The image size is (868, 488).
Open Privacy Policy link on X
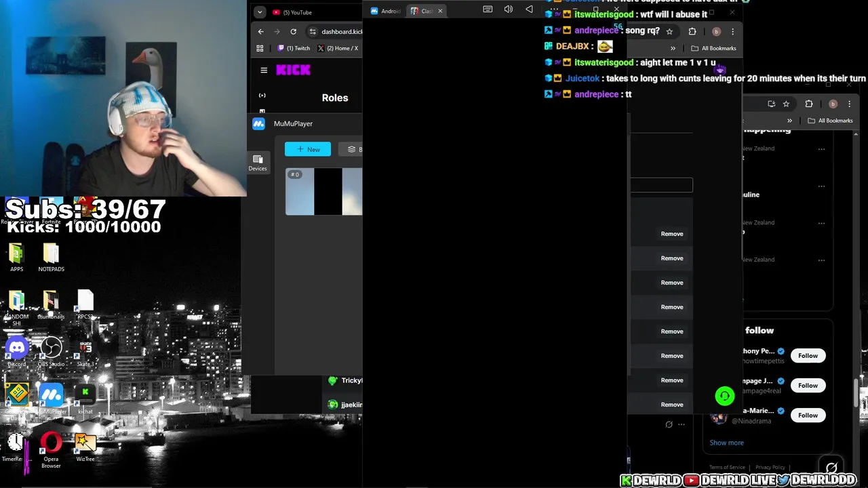click(770, 467)
